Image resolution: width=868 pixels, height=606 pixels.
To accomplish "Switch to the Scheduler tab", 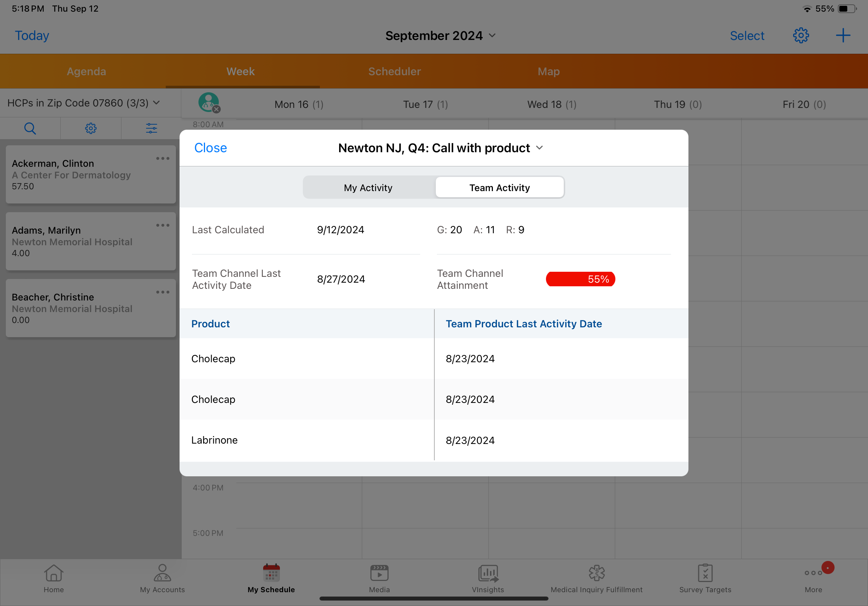I will point(394,72).
